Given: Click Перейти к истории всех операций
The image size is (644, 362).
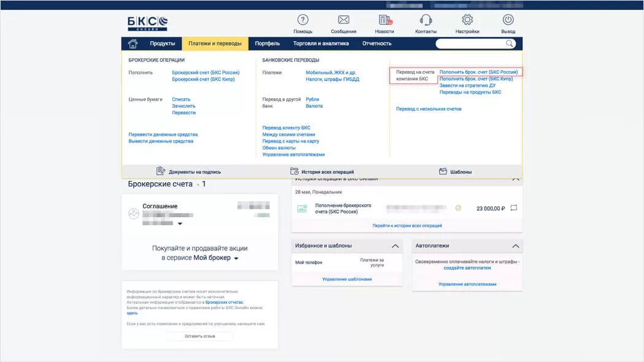Looking at the screenshot, I should (407, 226).
